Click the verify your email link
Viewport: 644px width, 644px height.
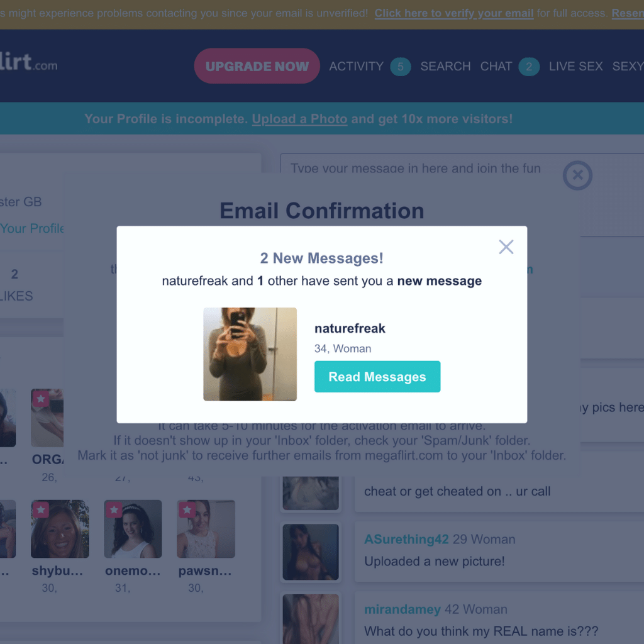click(454, 13)
